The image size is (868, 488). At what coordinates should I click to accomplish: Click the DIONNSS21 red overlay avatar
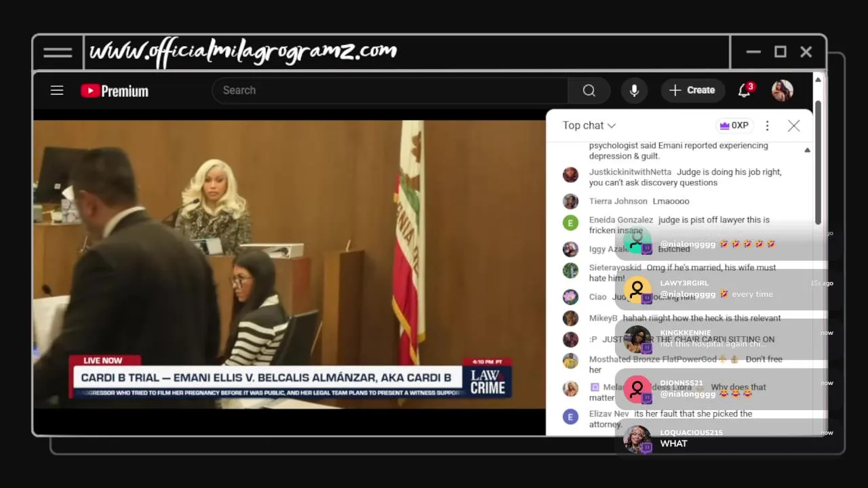(637, 389)
